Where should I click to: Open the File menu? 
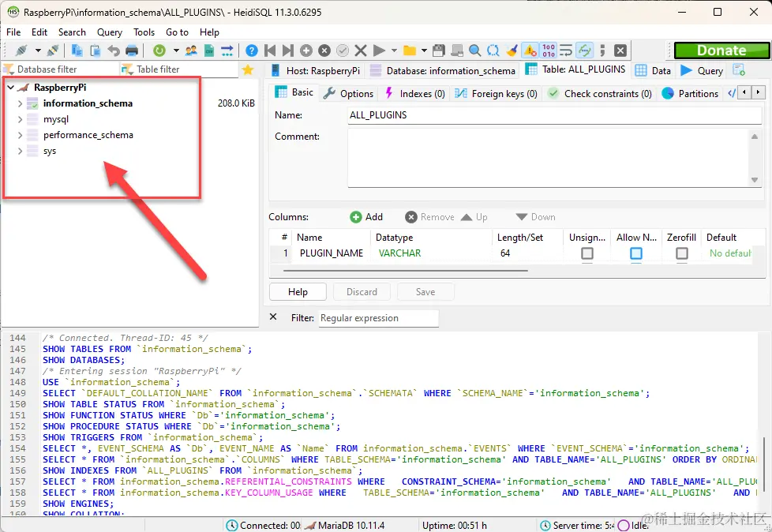coord(13,32)
